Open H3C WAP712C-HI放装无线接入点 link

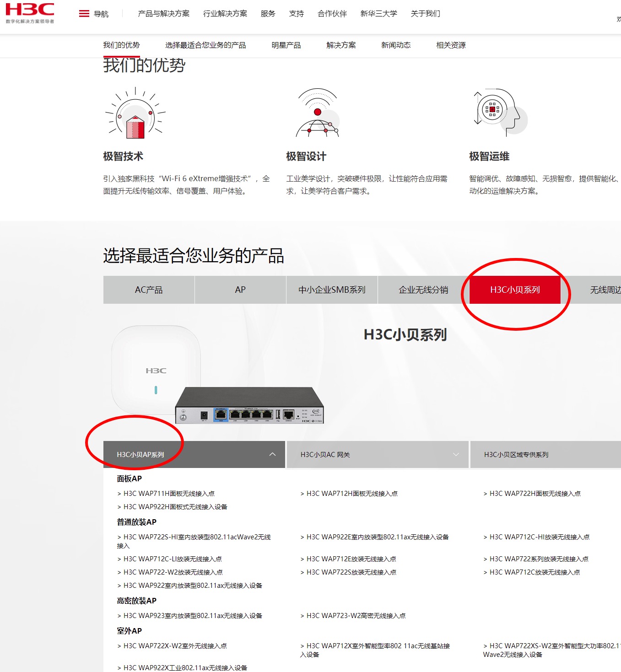coord(536,537)
